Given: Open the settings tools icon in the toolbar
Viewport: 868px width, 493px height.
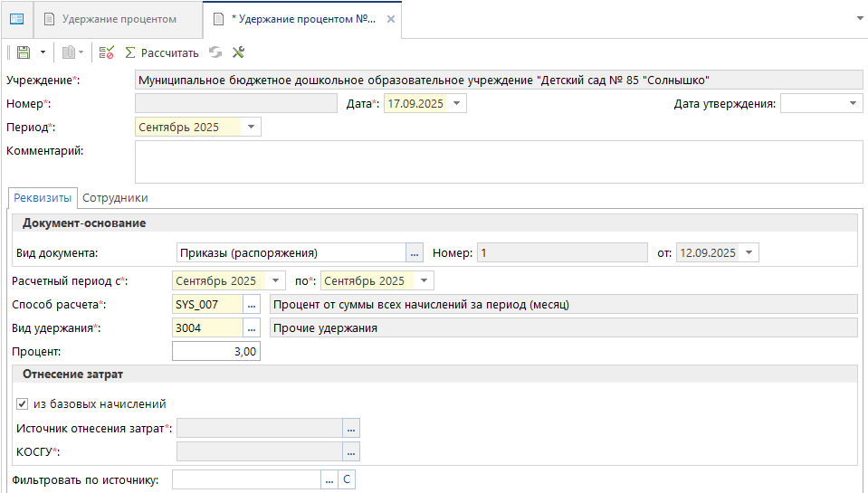Looking at the screenshot, I should (x=238, y=52).
